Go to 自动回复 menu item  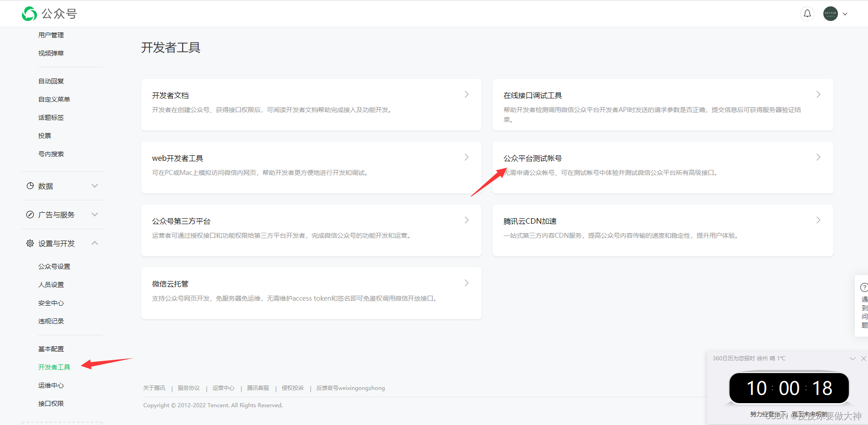[x=51, y=81]
